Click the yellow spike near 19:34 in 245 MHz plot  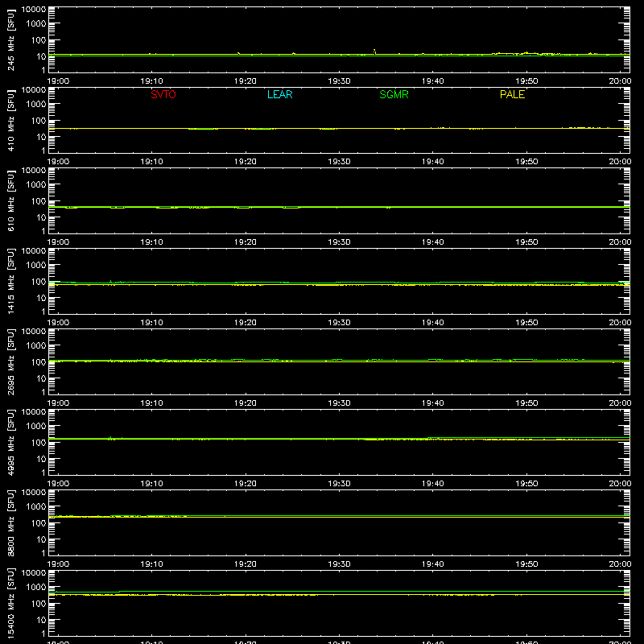374,51
